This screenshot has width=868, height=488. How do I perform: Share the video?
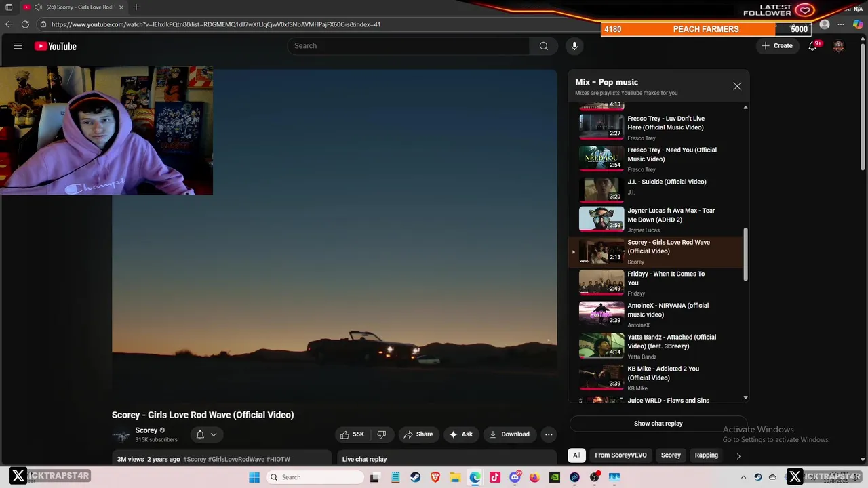click(418, 434)
